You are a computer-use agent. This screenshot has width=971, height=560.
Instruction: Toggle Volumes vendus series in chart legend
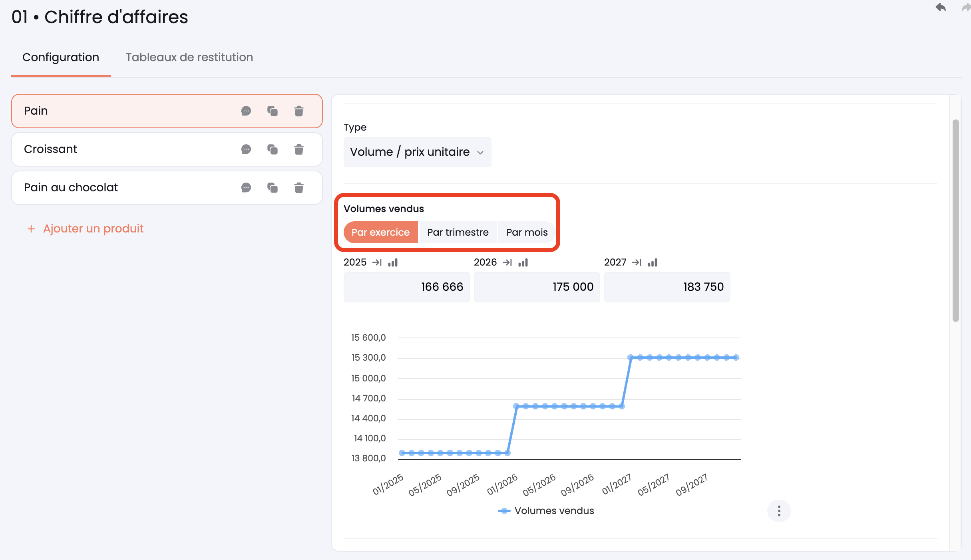(546, 511)
